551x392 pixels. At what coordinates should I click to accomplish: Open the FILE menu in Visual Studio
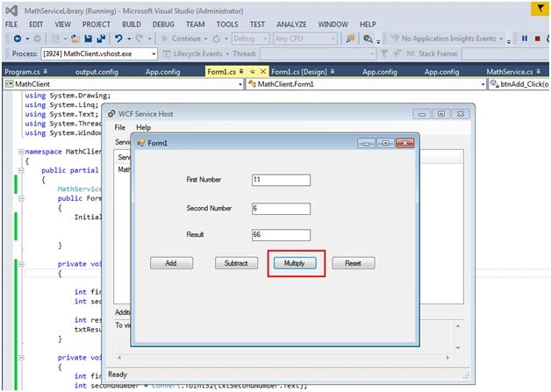[x=11, y=25]
